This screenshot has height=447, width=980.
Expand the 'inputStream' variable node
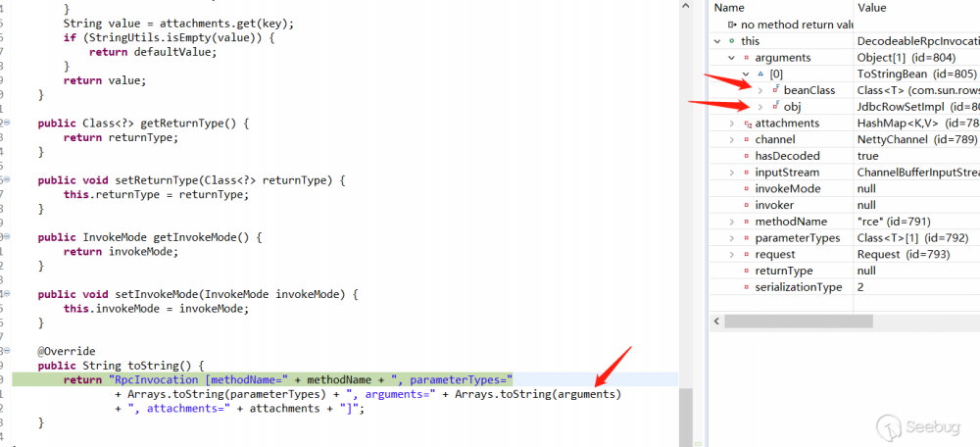pos(732,173)
